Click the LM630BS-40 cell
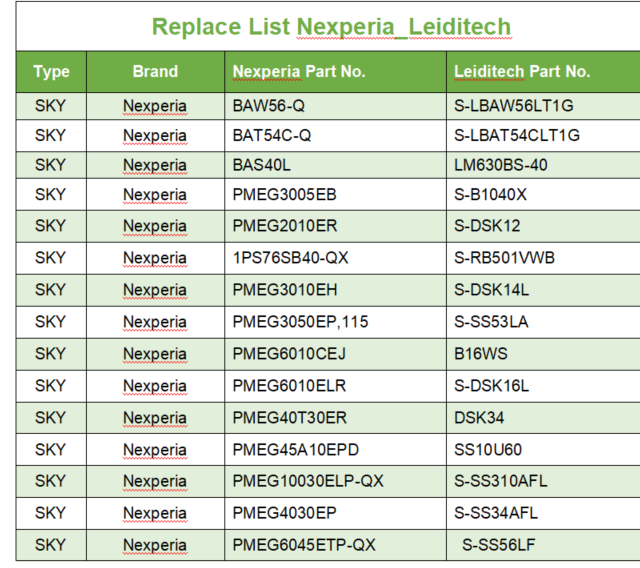The height and width of the screenshot is (568, 640). point(543,165)
